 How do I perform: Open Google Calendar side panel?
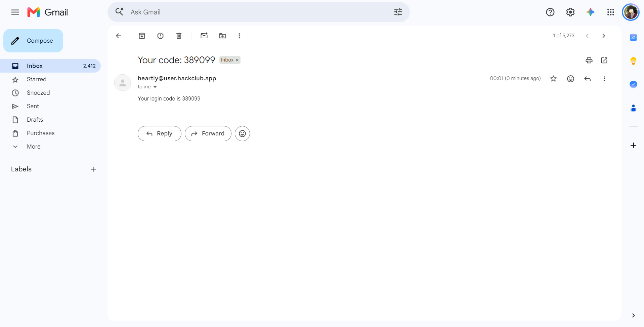[x=633, y=37]
